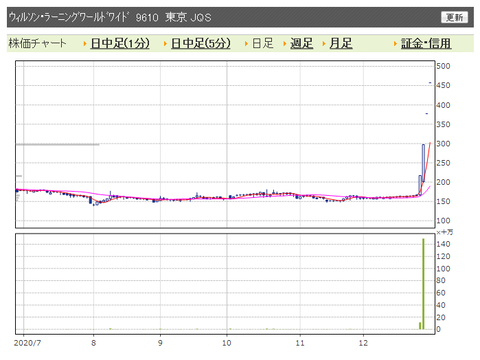Click the orange arrow before 日中足(5分)

(x=165, y=44)
